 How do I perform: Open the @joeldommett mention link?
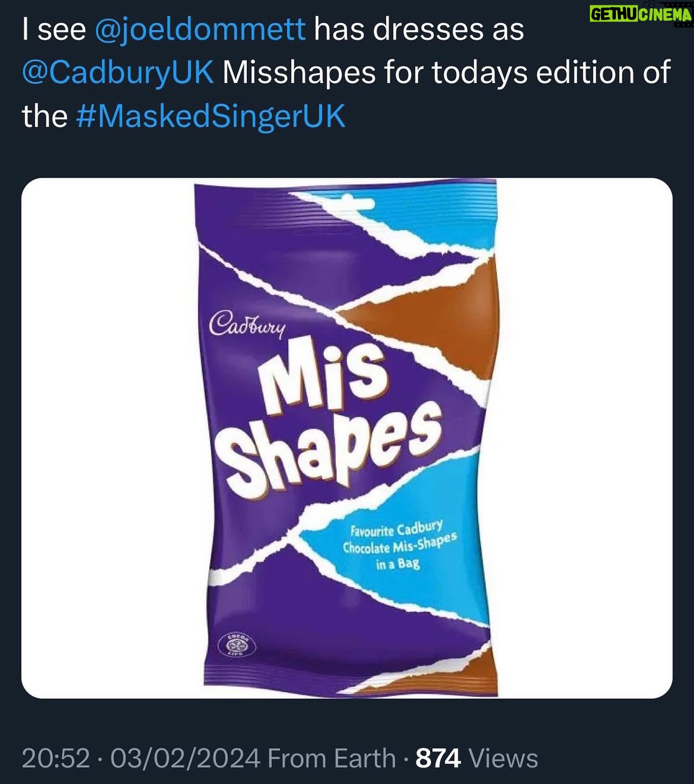tap(200, 30)
